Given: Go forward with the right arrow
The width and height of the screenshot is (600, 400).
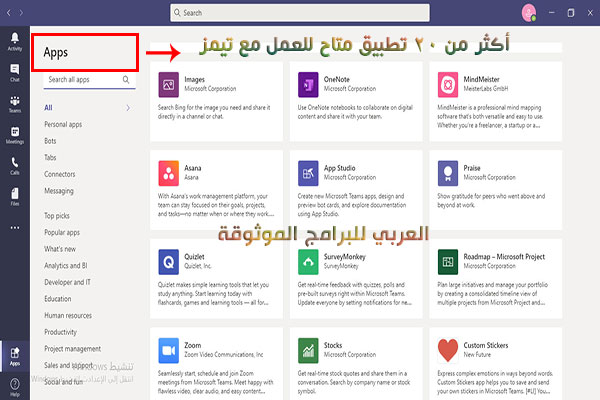Looking at the screenshot, I should click(21, 13).
